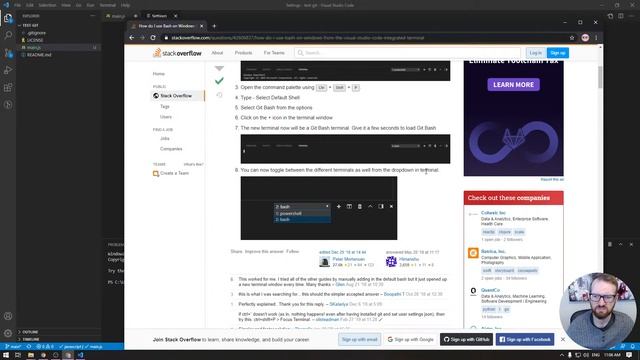The image size is (640, 360).
Task: Open the Search view in VS Code activity bar
Action: pos(8,36)
